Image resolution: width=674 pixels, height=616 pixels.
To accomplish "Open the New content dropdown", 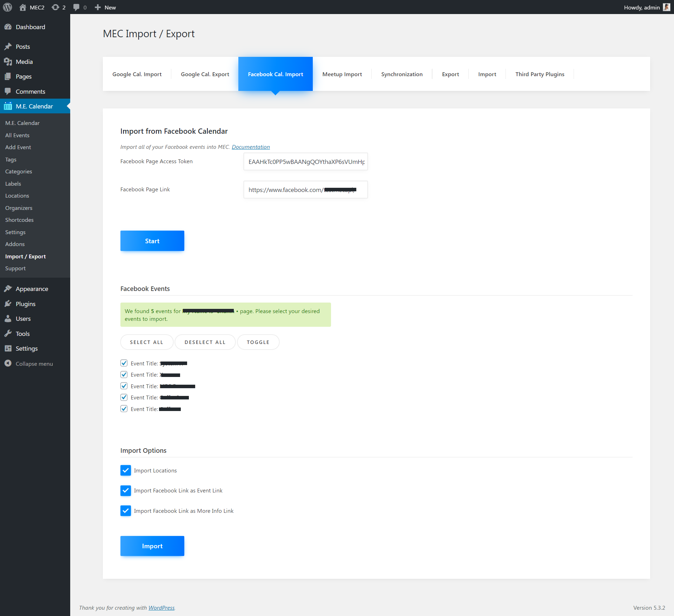I will tap(105, 7).
